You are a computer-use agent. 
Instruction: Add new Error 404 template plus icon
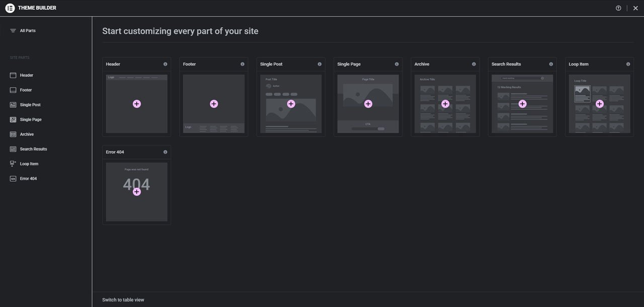click(136, 192)
